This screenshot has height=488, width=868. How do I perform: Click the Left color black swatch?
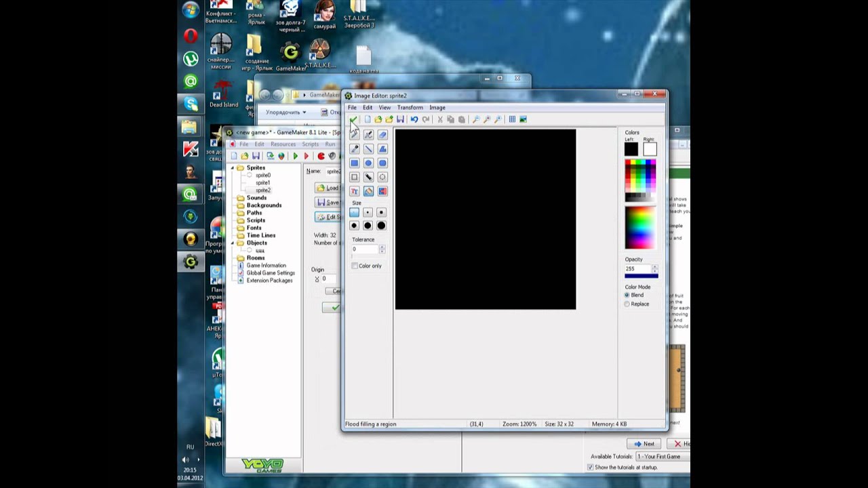[631, 149]
